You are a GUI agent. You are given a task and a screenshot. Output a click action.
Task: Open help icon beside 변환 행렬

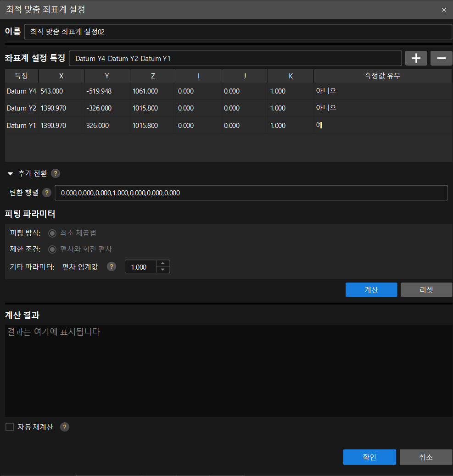(x=47, y=193)
